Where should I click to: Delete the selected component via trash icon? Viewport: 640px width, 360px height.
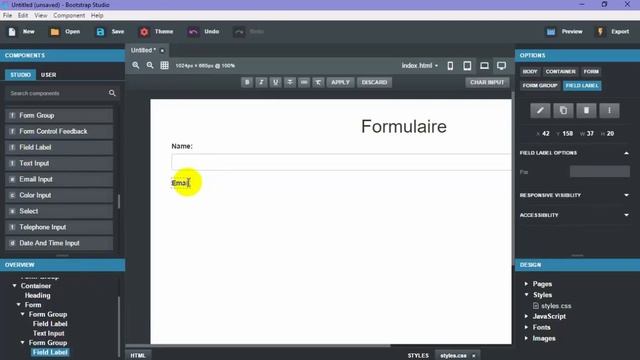tap(586, 110)
